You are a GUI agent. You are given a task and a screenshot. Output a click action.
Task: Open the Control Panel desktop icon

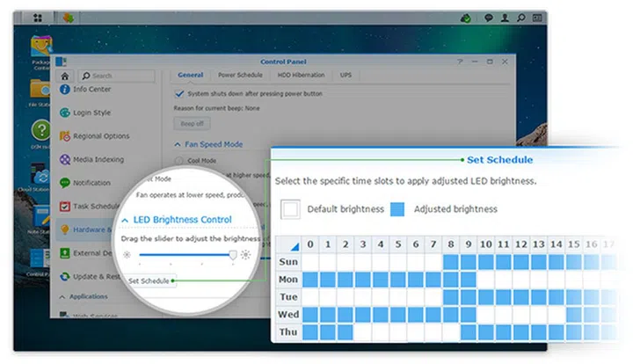40,258
